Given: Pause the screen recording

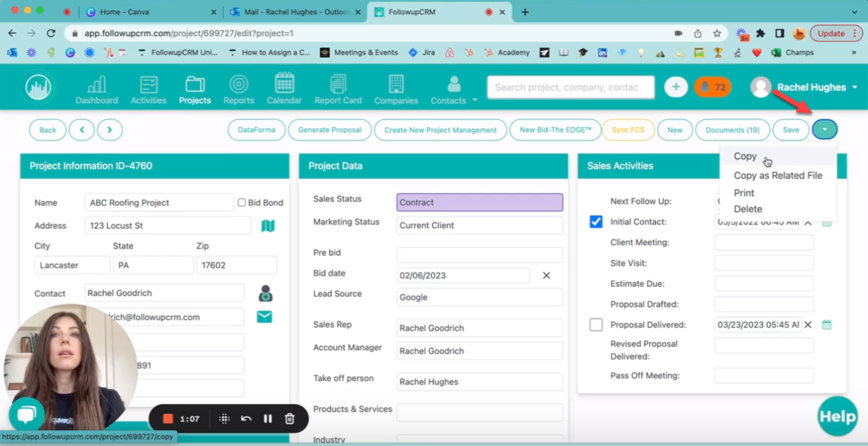Looking at the screenshot, I should coord(268,418).
